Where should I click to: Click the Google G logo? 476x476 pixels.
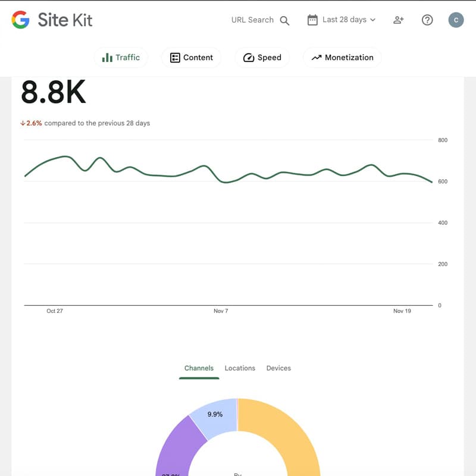20,20
